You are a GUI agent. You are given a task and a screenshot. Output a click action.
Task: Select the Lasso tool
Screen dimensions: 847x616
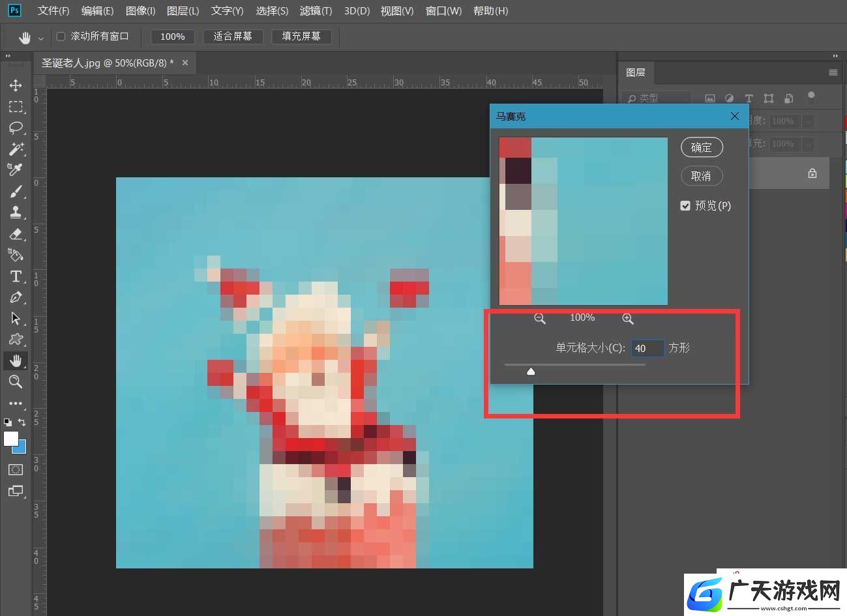tap(16, 127)
